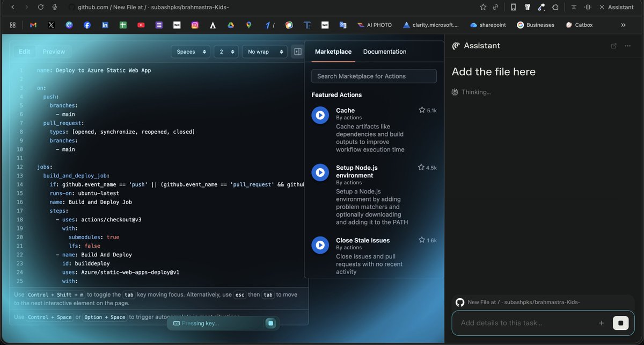Open the audio waveform icon in toolbar

[x=588, y=7]
